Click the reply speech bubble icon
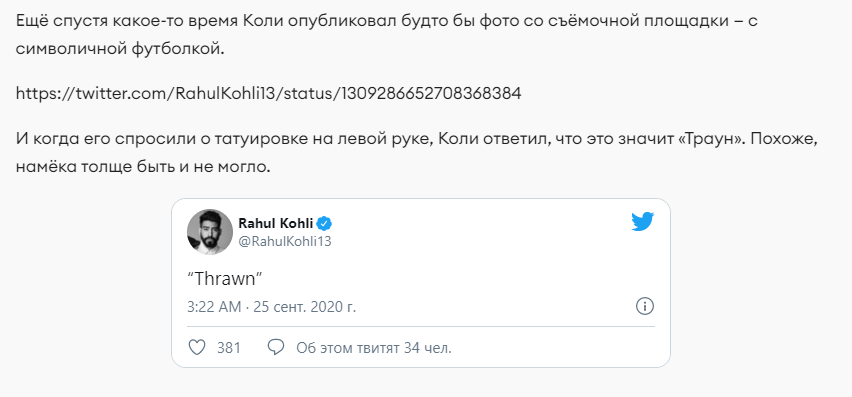Image resolution: width=852 pixels, height=397 pixels. 276,348
